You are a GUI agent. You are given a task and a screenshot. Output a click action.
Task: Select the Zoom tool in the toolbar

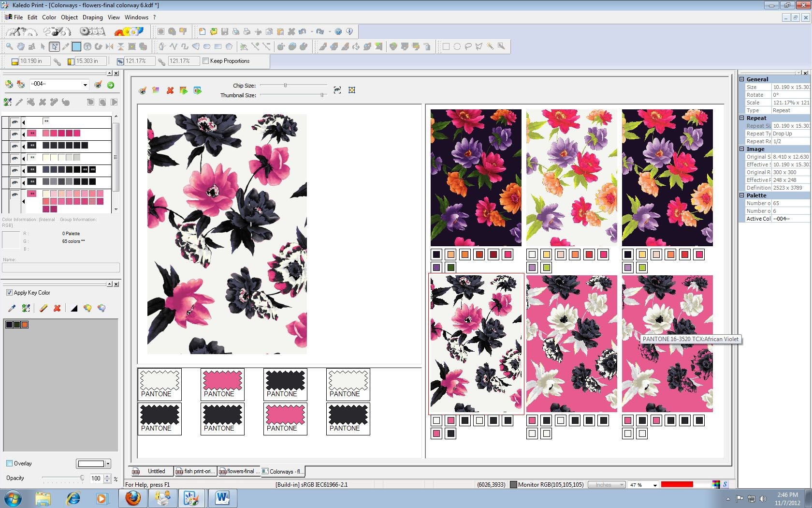9,46
